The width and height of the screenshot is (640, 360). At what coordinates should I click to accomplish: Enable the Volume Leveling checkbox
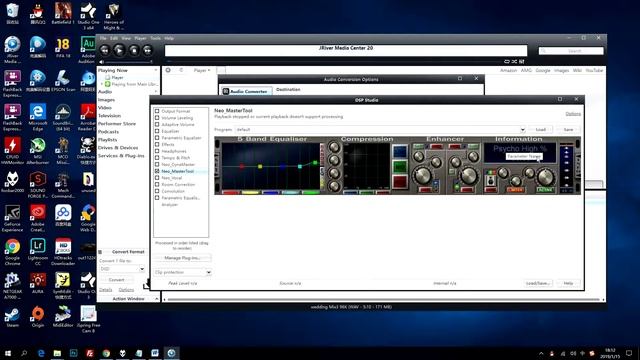point(157,118)
